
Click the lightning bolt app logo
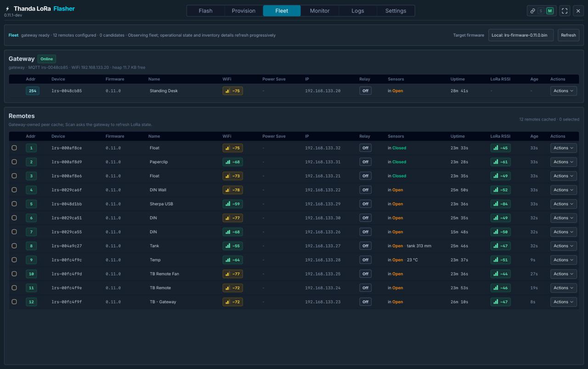(x=7, y=9)
